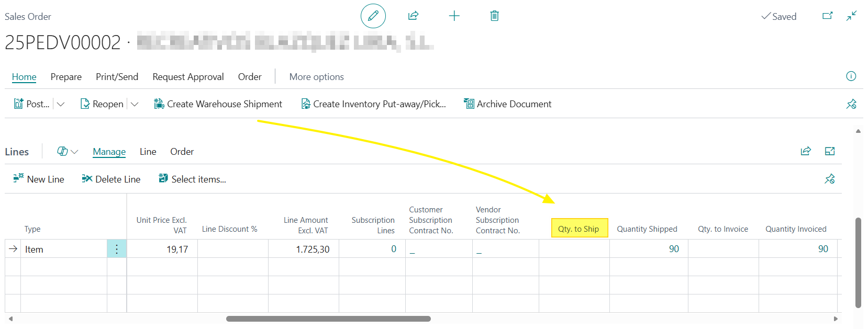This screenshot has height=329, width=868.
Task: Click Vendor Subscription Contract No. header
Action: (497, 220)
